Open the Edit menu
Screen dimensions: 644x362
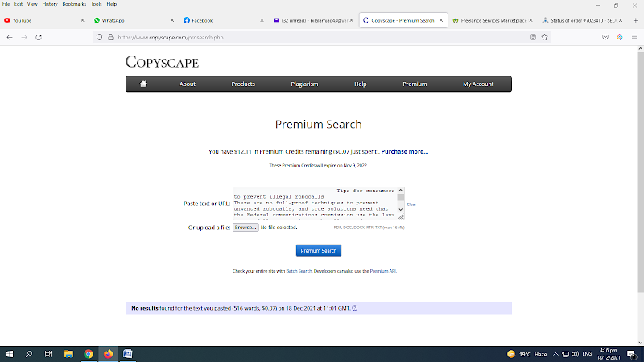coord(19,4)
